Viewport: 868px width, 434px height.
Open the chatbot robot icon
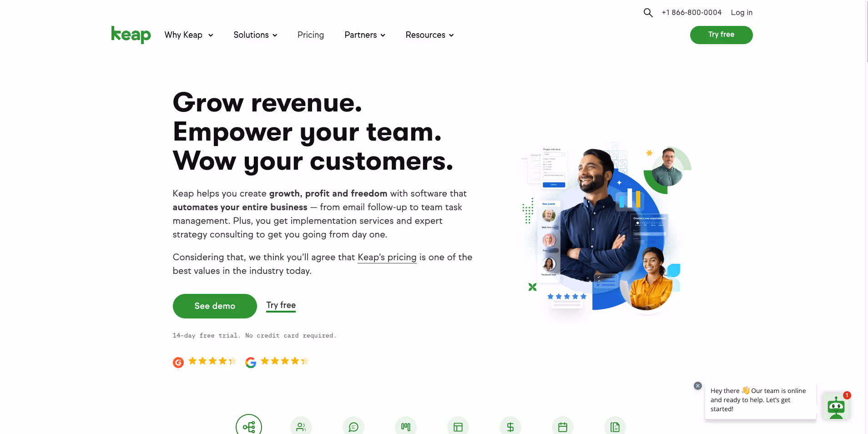pos(836,407)
